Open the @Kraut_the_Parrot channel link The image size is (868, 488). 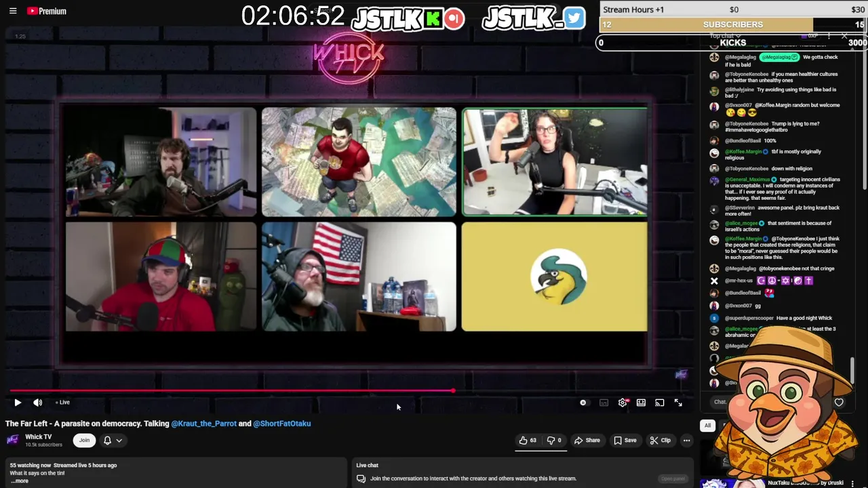[203, 424]
